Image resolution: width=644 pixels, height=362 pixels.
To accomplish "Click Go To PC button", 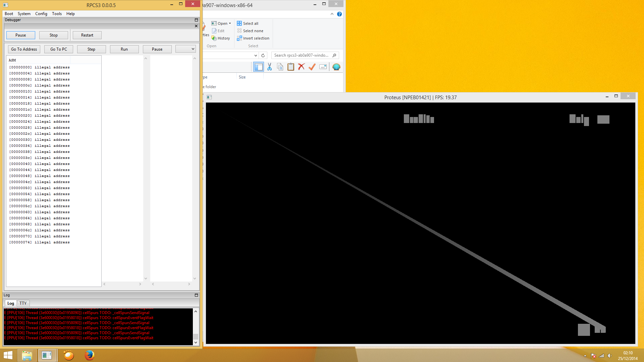I will (x=59, y=49).
